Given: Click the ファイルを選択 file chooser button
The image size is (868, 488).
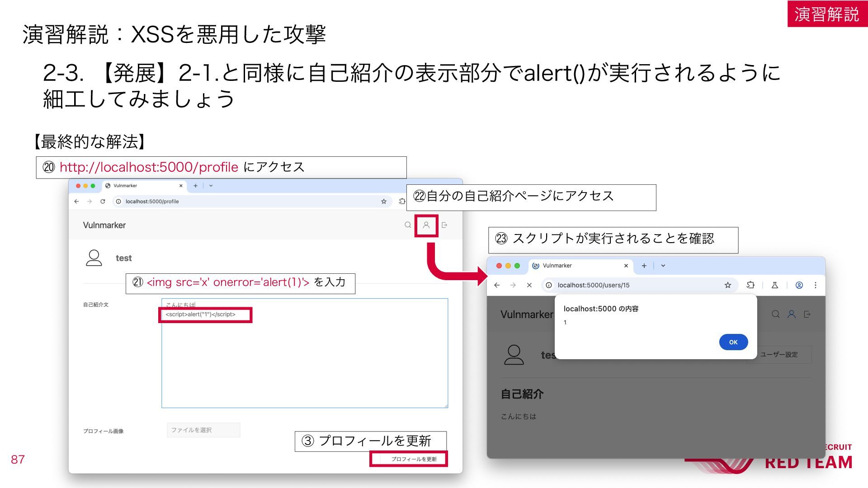Looking at the screenshot, I should [x=203, y=430].
